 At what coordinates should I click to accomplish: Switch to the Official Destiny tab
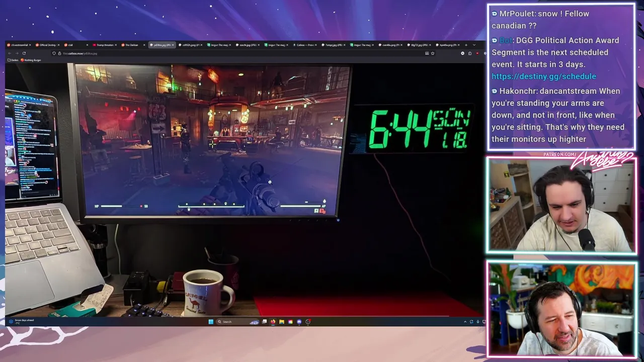(47, 45)
